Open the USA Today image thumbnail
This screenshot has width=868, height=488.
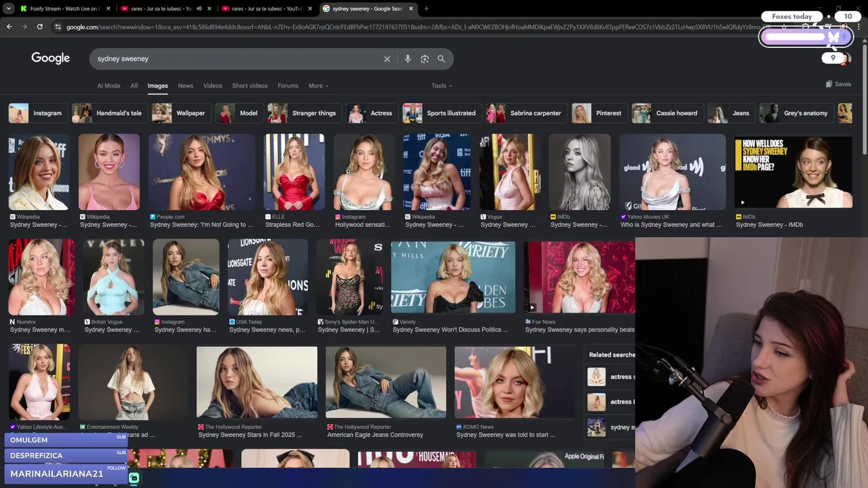tap(268, 277)
